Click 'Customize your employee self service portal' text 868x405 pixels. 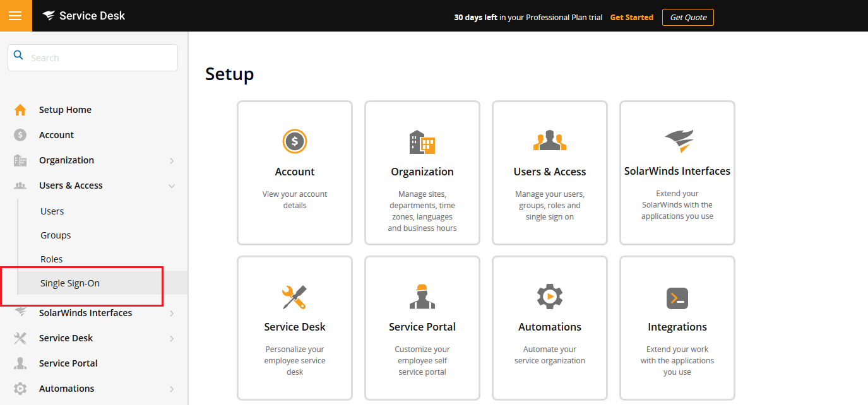422,361
